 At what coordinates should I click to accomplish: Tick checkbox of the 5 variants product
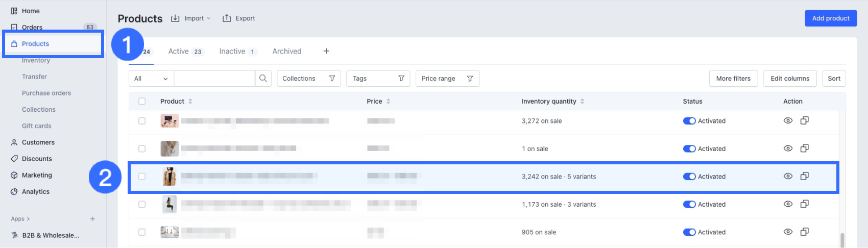142,177
